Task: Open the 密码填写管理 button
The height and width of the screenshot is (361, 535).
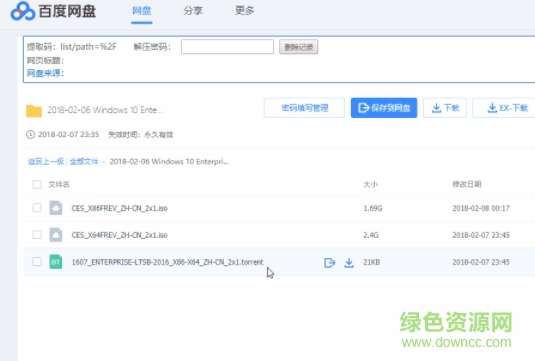Action: click(304, 108)
